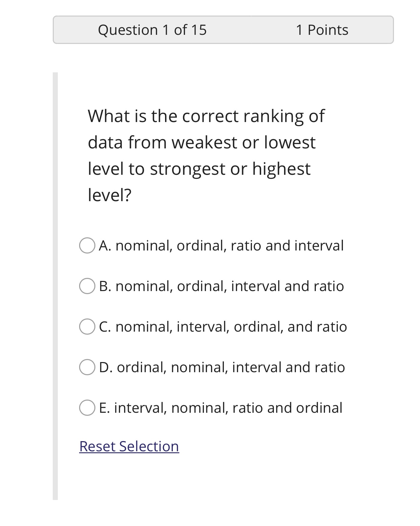Click the line 'level to strongest or highest'
Viewport: 420px width, 526px height.
199,169
